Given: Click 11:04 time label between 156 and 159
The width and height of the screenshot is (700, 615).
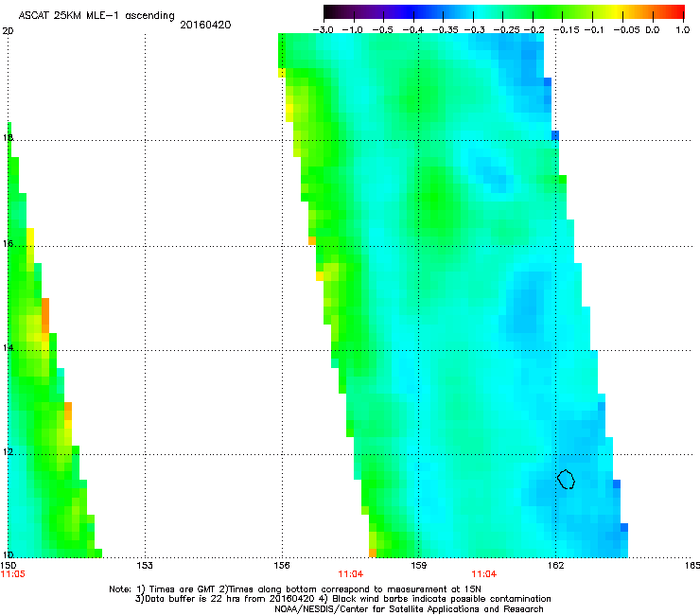Looking at the screenshot, I should (350, 574).
